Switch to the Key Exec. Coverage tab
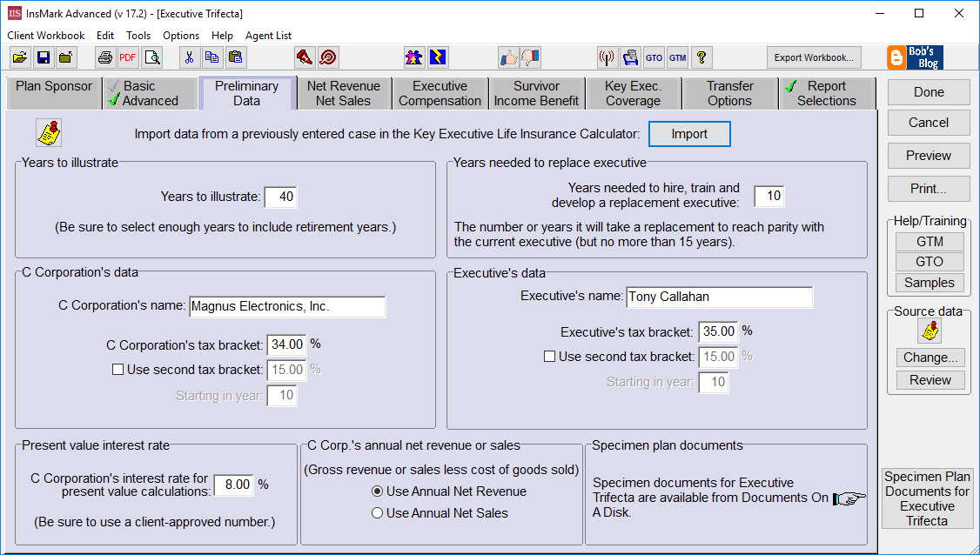Screen dimensions: 980x555 pos(633,92)
